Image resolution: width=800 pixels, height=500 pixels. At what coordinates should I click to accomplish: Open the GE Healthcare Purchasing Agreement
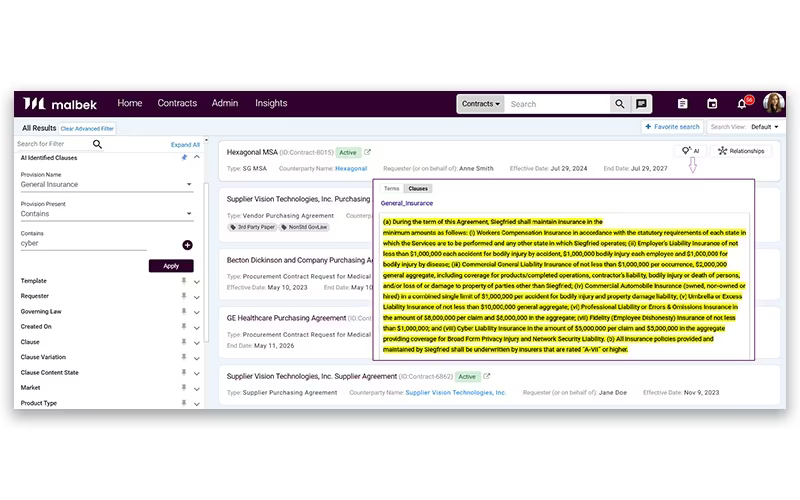(286, 318)
